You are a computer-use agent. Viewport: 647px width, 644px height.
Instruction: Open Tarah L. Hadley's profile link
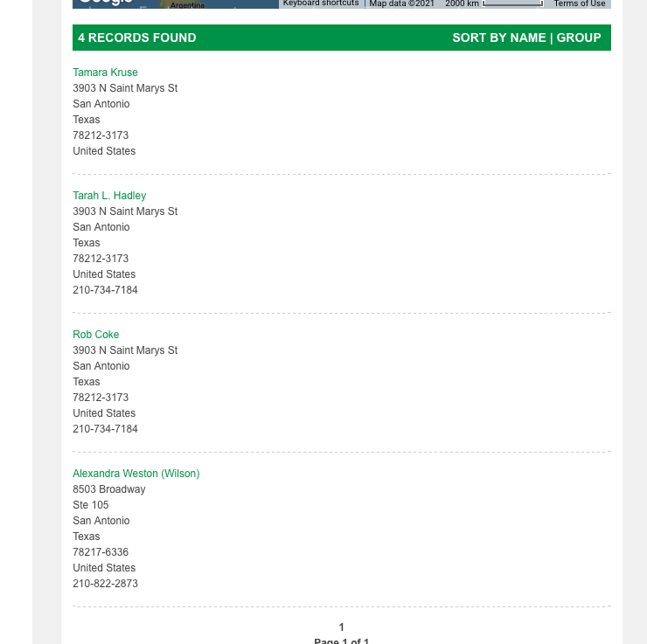(x=109, y=196)
